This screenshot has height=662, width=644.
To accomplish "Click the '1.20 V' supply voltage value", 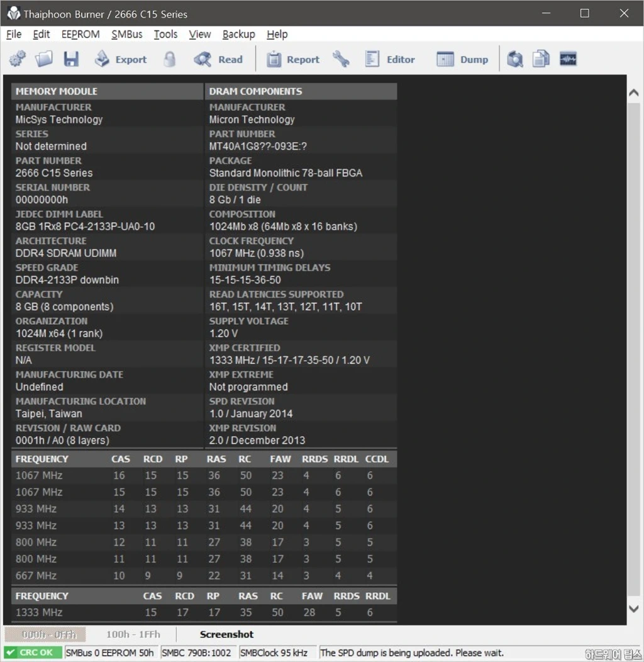I will point(224,333).
